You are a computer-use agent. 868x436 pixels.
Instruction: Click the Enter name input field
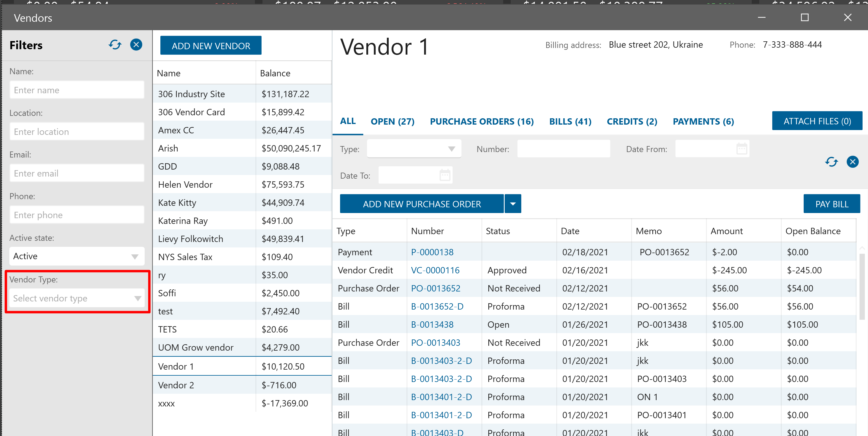(x=77, y=90)
